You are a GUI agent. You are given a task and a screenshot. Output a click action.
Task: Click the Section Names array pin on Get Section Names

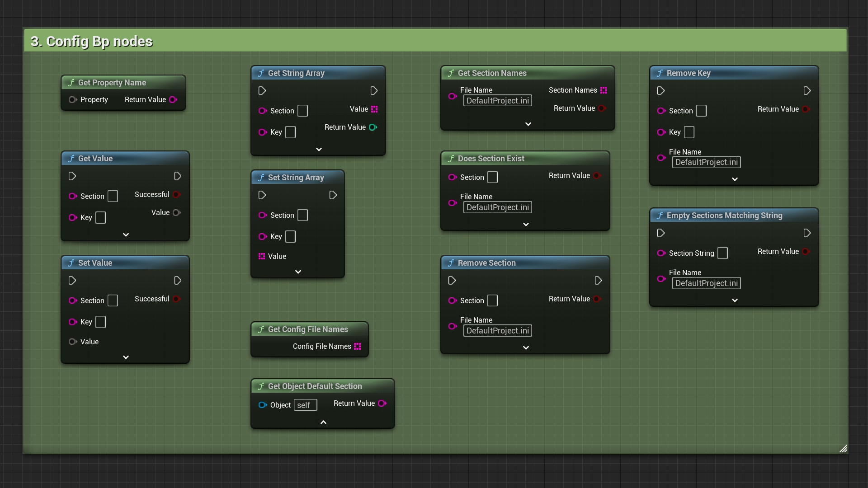point(604,90)
